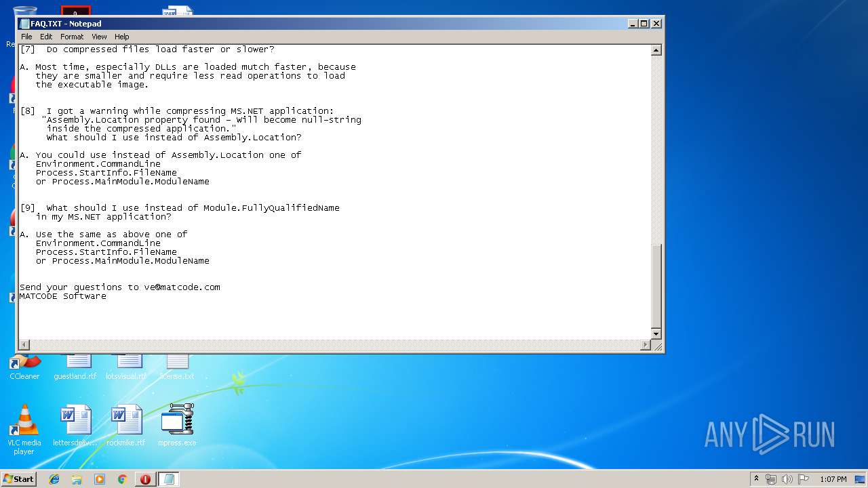Close the FAQ.TXT Notepad window
Image resolution: width=868 pixels, height=488 pixels.
click(x=656, y=23)
